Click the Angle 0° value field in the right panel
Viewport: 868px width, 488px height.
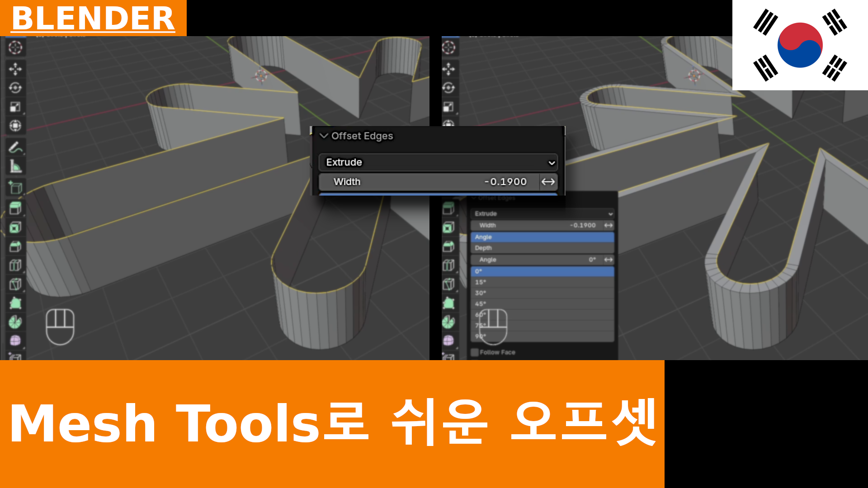(537, 259)
